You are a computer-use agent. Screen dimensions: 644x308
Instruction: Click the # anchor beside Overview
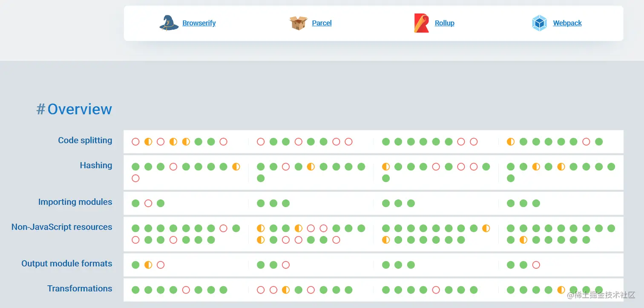point(40,109)
